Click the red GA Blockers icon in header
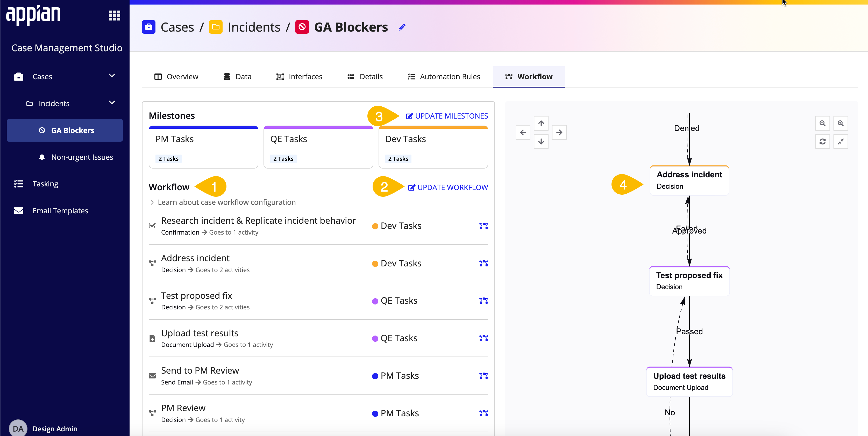868x436 pixels. pos(302,27)
